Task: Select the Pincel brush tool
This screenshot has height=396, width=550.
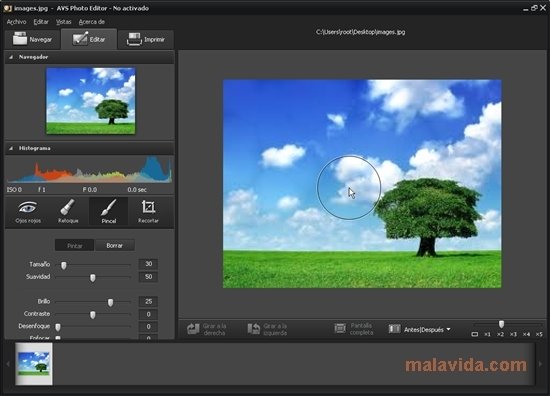Action: (x=109, y=212)
